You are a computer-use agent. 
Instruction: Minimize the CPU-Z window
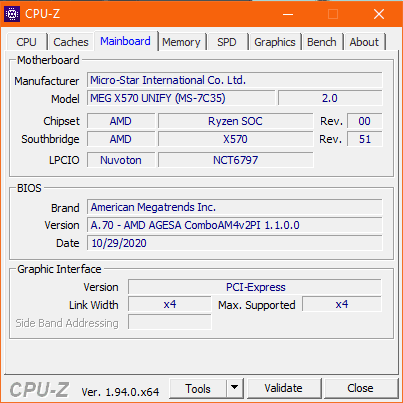coord(288,14)
